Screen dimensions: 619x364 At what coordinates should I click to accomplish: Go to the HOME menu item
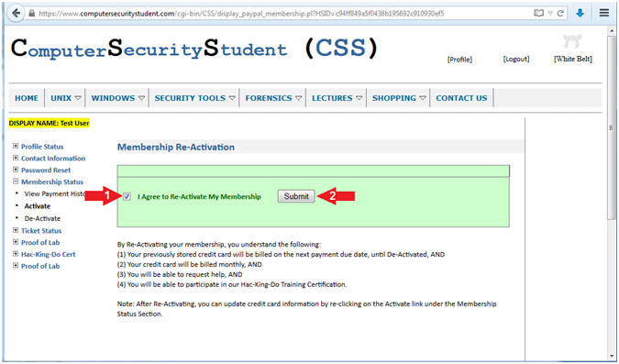click(x=27, y=98)
